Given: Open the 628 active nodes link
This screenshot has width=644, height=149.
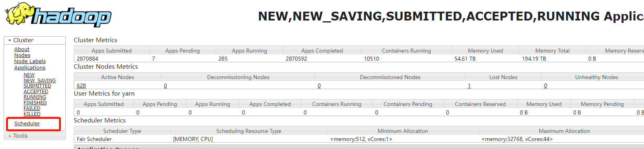Looking at the screenshot, I should [81, 86].
